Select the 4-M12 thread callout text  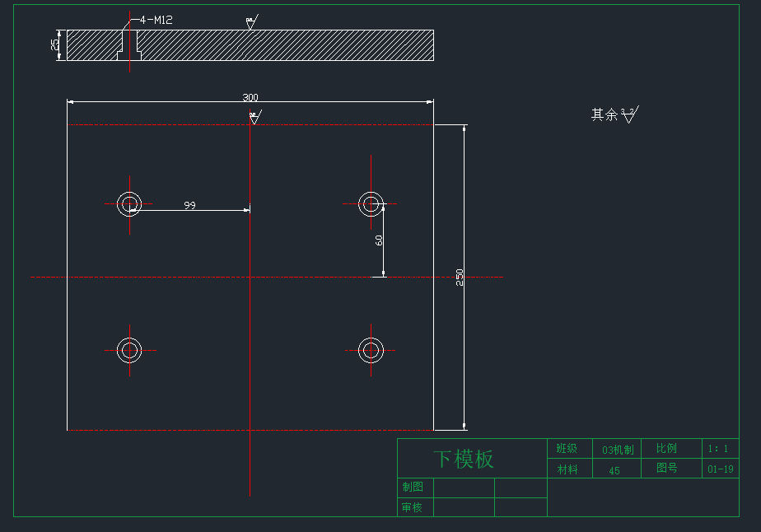pos(156,20)
